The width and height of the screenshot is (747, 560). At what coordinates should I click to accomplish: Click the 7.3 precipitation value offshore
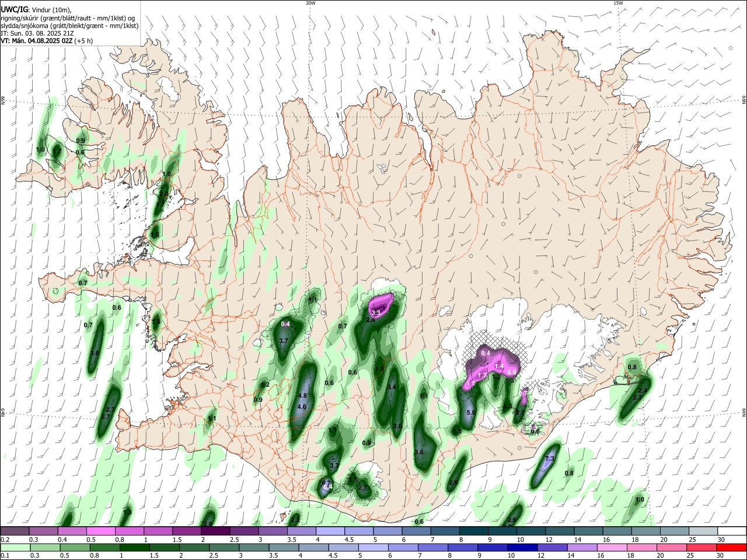click(x=549, y=459)
